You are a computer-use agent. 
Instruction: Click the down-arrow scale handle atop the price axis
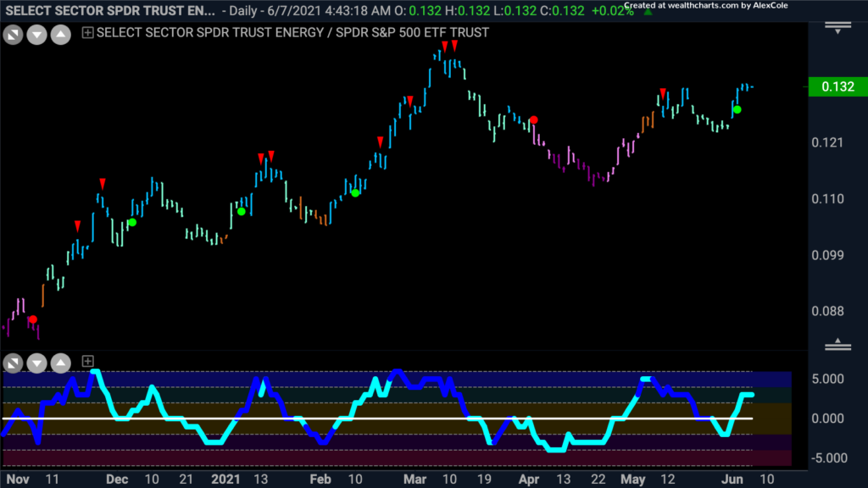pos(837,28)
